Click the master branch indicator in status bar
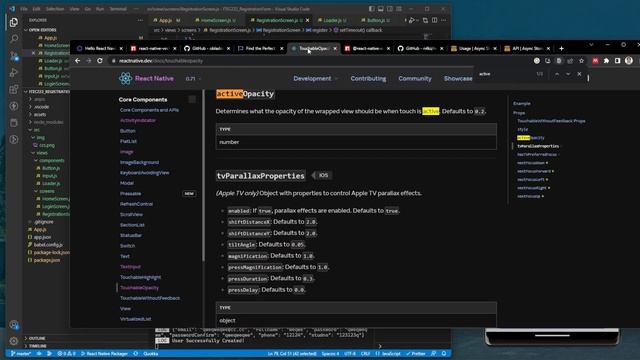Image resolution: width=640 pixels, height=360 pixels. pos(21,353)
